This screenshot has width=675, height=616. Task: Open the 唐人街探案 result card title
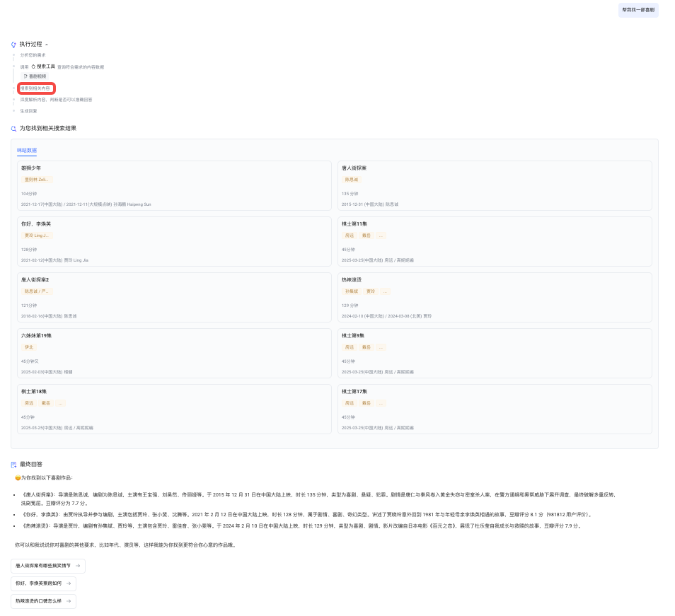pyautogui.click(x=354, y=168)
